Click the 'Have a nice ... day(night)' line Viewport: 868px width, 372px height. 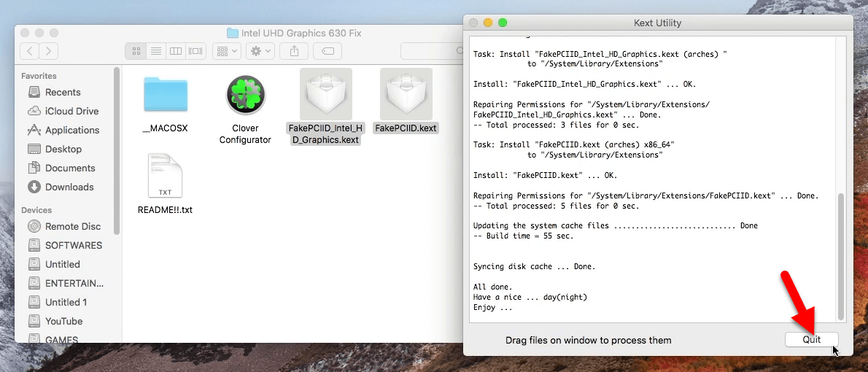530,298
